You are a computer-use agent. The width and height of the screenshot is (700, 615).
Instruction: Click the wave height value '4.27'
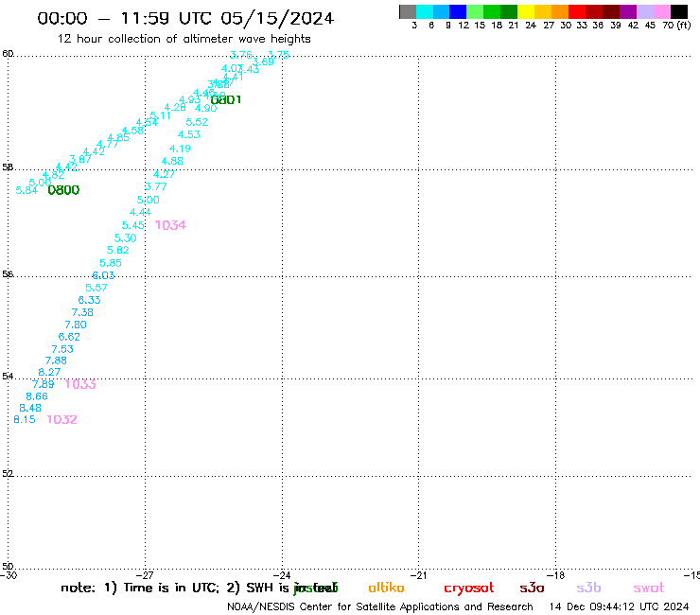[164, 174]
